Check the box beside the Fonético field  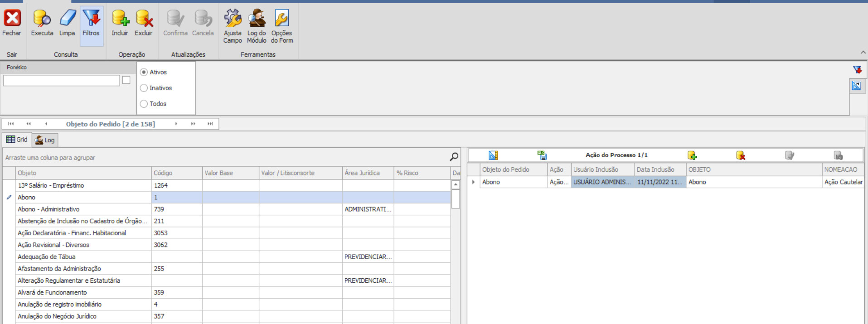[x=126, y=80]
